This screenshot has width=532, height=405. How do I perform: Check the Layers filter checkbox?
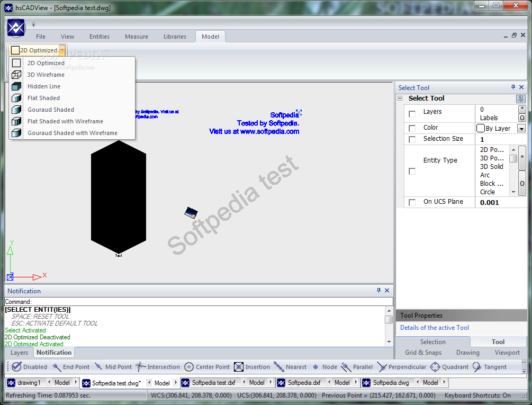pos(412,114)
